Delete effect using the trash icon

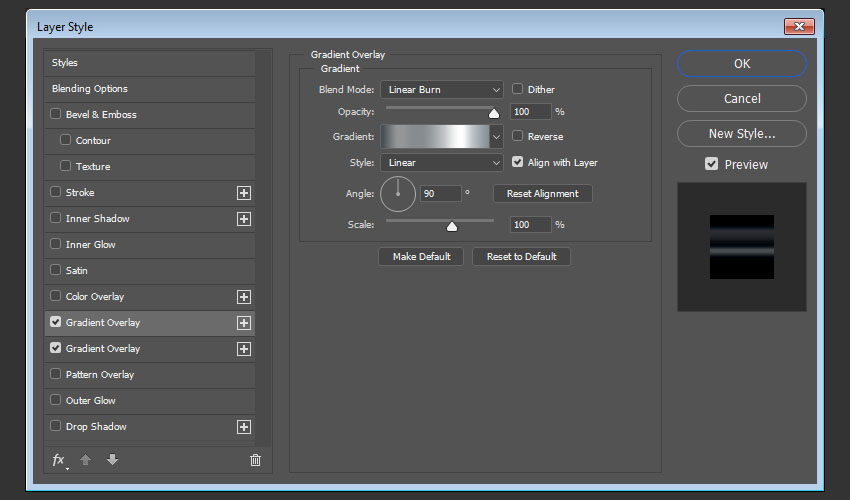(x=255, y=460)
